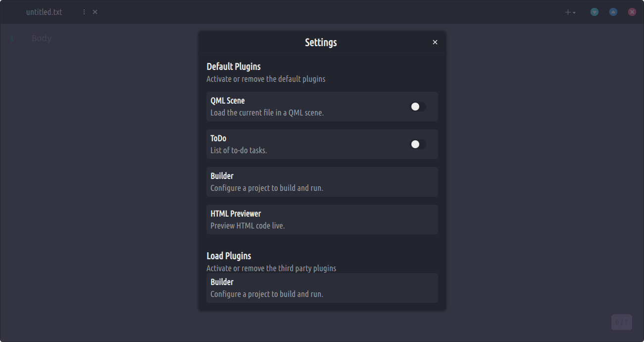
Task: Turn on the ToDo plugin toggle
Action: (418, 144)
